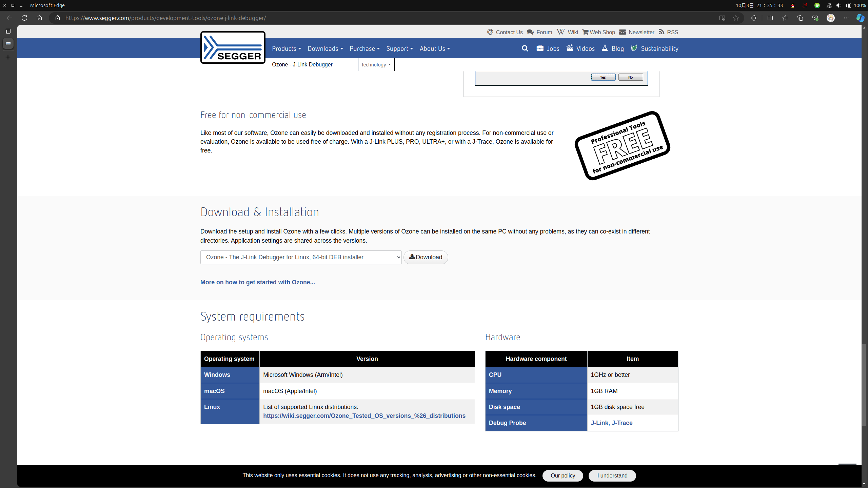Add page to favorites star
This screenshot has height=488, width=868.
(x=735, y=18)
